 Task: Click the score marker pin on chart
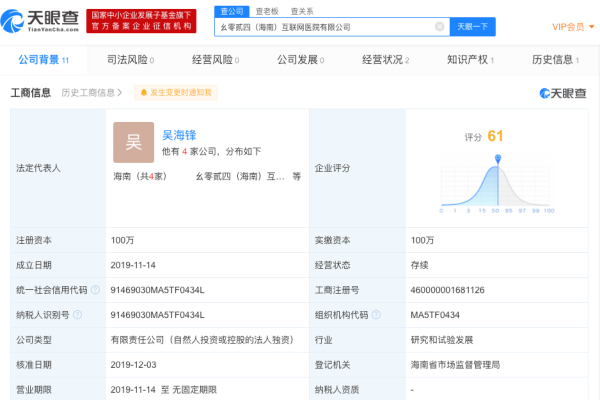coord(498,158)
